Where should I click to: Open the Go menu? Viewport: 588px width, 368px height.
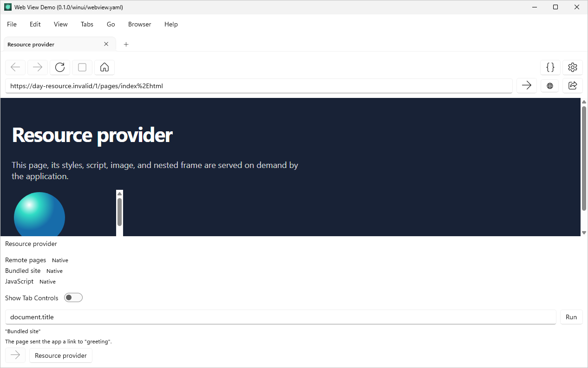click(x=111, y=24)
